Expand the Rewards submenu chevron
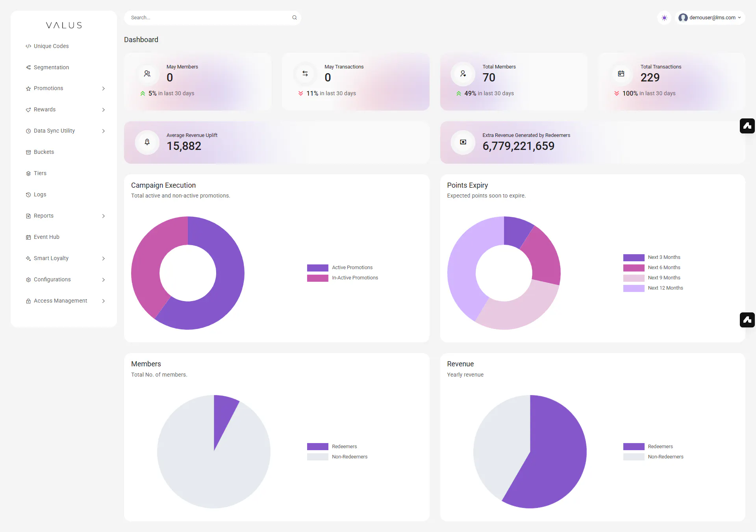756x532 pixels. pyautogui.click(x=104, y=110)
